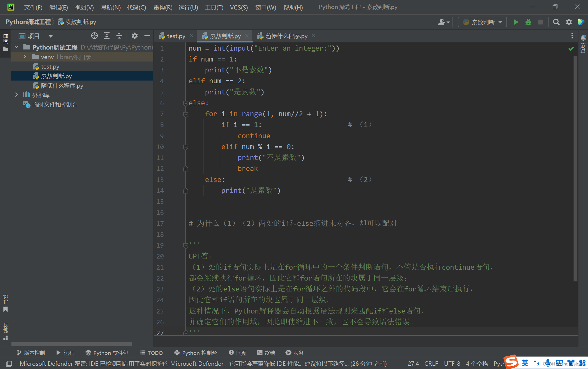The height and width of the screenshot is (369, 588).
Task: Fold the for loop at line 7
Action: [x=186, y=114]
